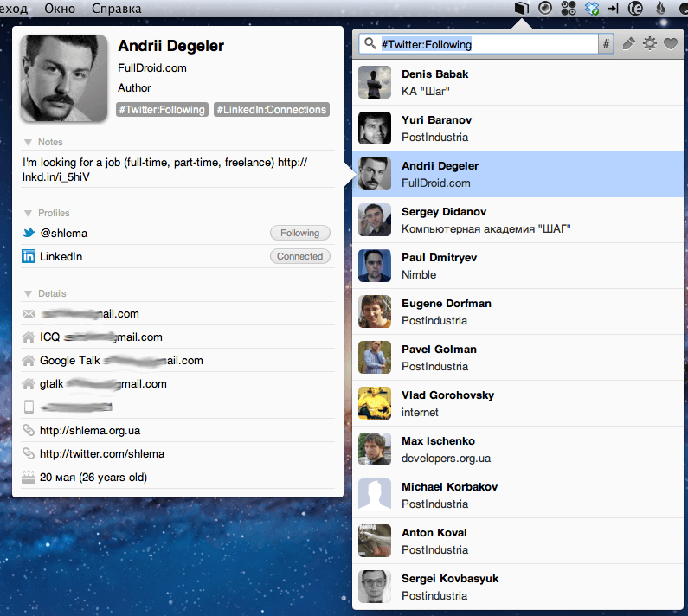Click the flame menu bar icon

660,8
